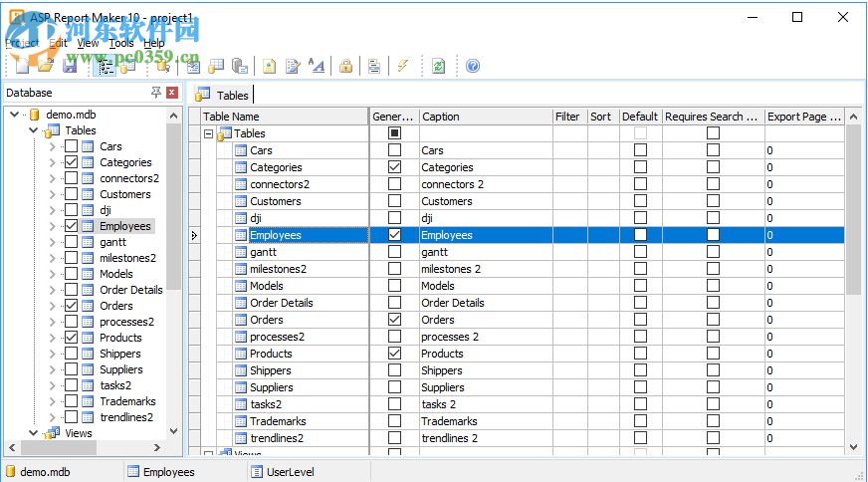Enable Requires Search checkbox for Suppliers row
Screen dimensions: 868x482
coord(713,387)
